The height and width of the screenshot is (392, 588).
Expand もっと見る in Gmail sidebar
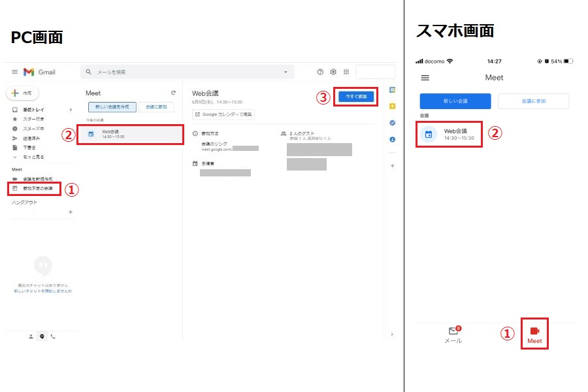[34, 157]
